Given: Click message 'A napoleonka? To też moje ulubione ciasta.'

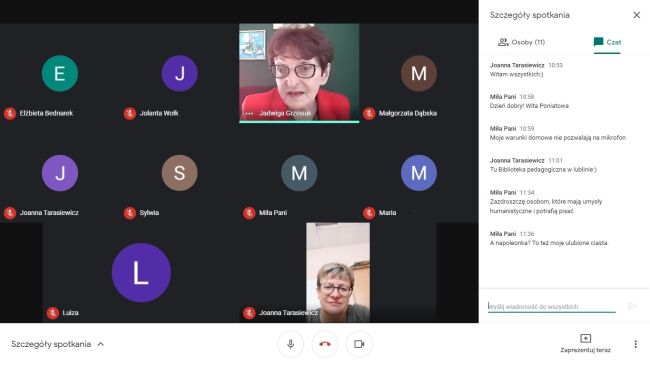Looking at the screenshot, I should [549, 243].
